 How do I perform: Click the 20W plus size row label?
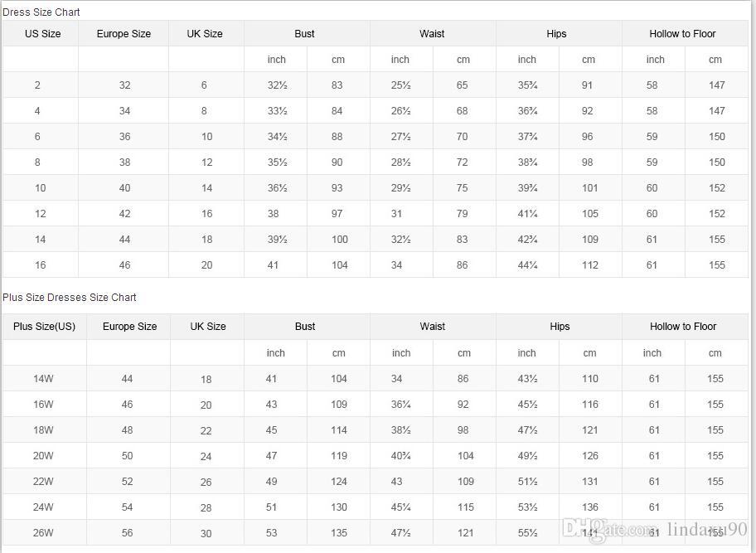pyautogui.click(x=43, y=456)
